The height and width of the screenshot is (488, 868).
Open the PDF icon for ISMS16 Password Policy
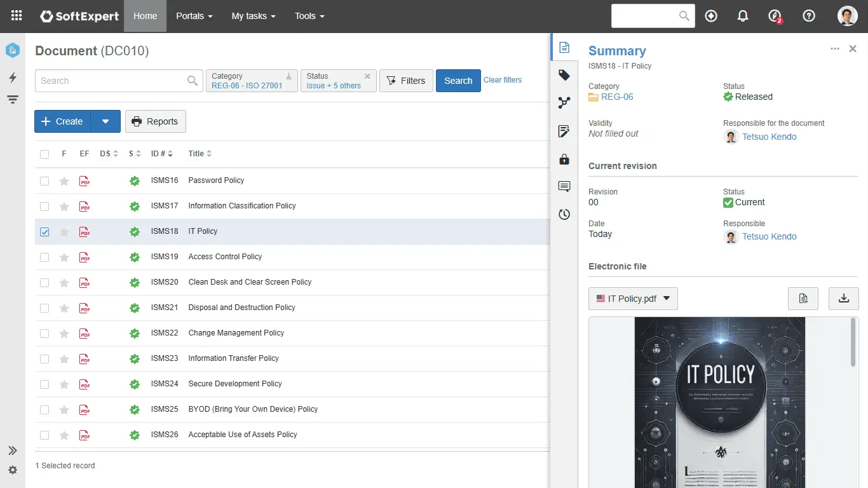(x=85, y=181)
